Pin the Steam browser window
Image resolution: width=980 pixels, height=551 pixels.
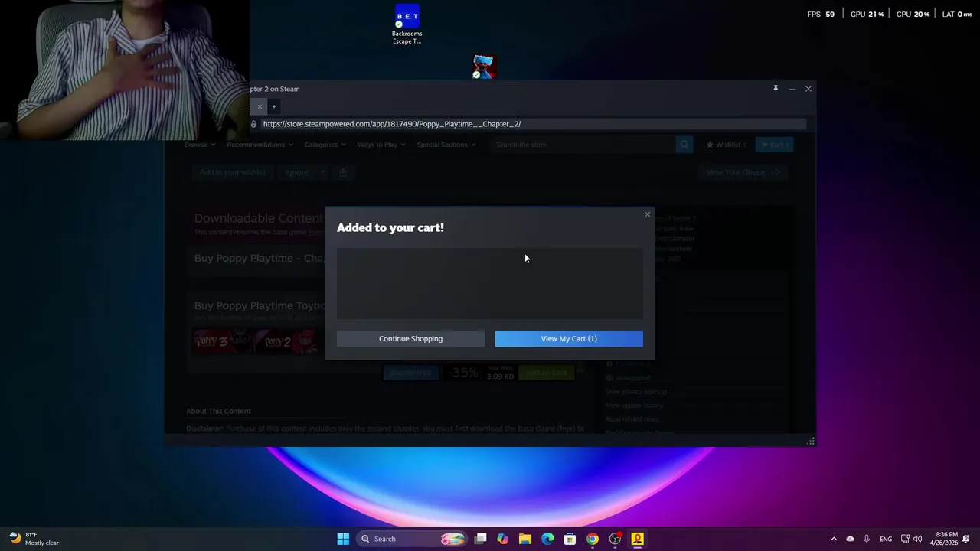pos(776,89)
